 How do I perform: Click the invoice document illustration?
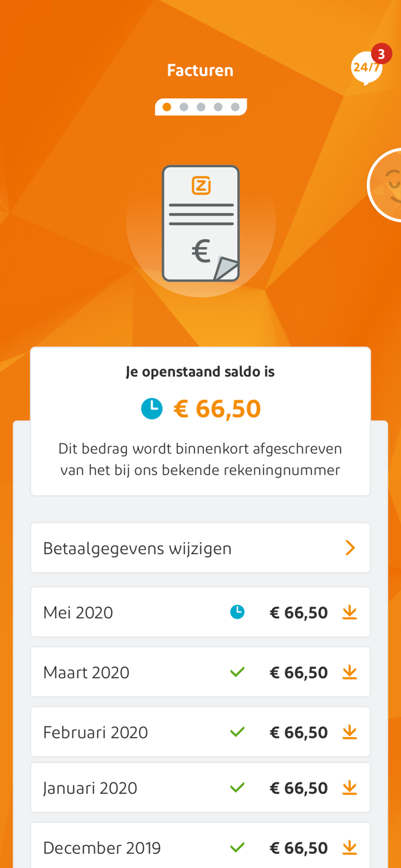click(x=200, y=223)
